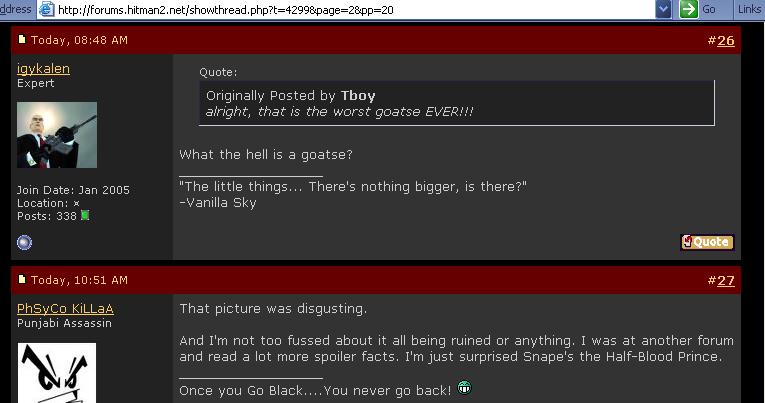The image size is (765, 403).
Task: Click inside the URL address field
Action: point(355,9)
